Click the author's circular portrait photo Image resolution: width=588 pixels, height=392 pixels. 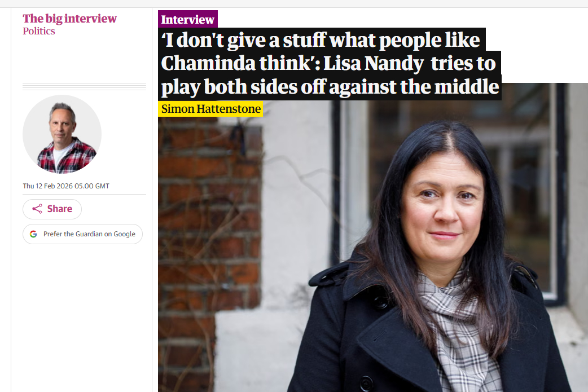62,134
